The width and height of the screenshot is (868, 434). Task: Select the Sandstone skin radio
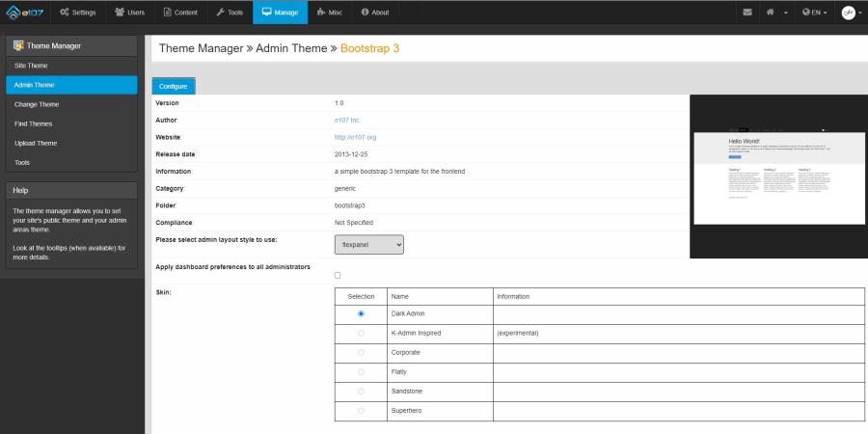(x=361, y=392)
